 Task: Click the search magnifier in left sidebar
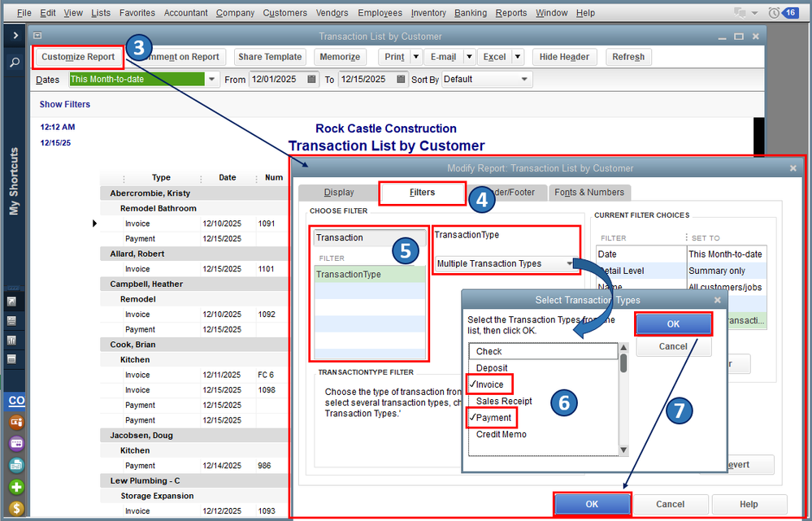[15, 62]
